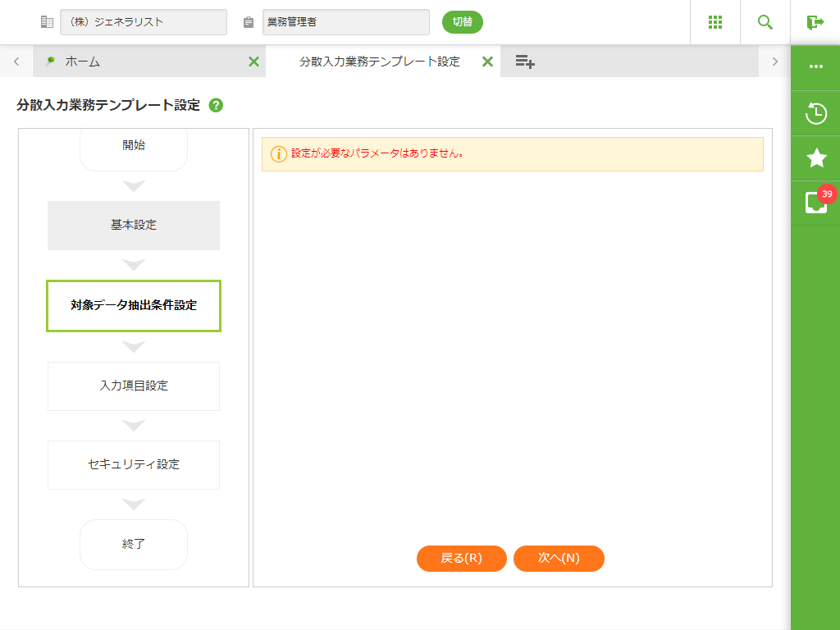Click the company name field (株)ジェネラリスト
The image size is (840, 630).
pos(144,22)
